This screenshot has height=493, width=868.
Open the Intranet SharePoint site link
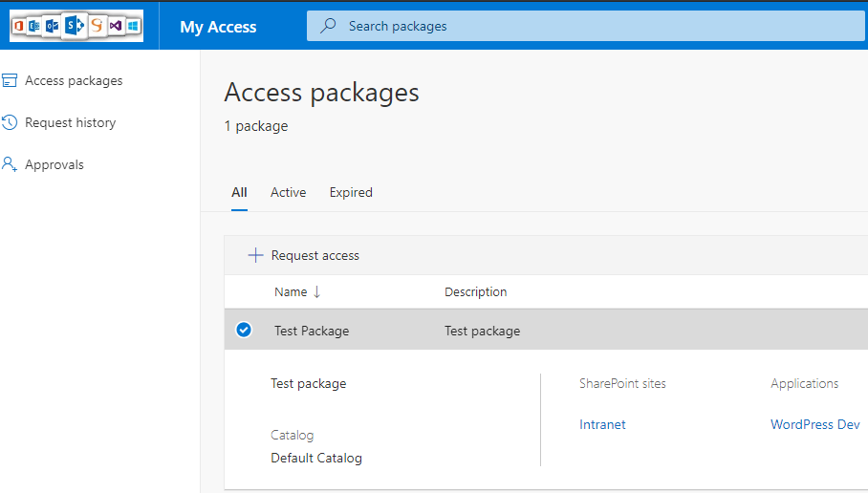602,425
